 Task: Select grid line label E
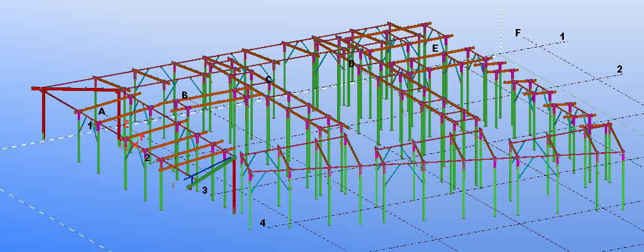(435, 48)
